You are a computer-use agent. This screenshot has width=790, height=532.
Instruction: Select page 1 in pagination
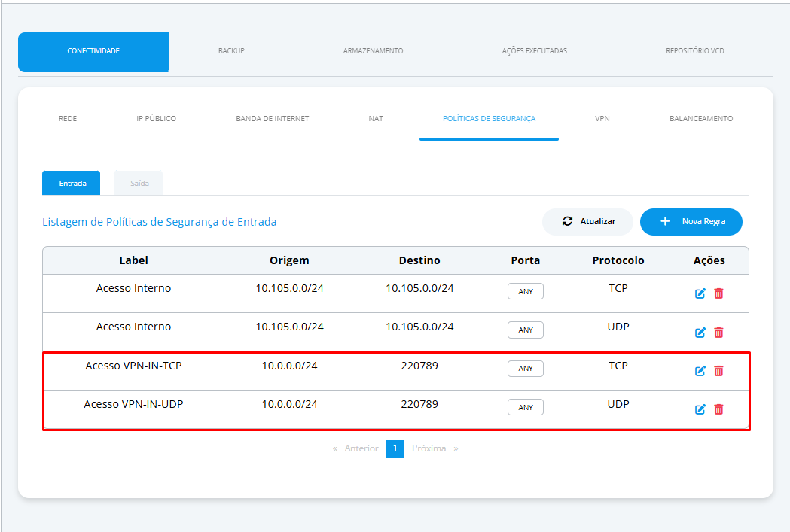pyautogui.click(x=395, y=448)
